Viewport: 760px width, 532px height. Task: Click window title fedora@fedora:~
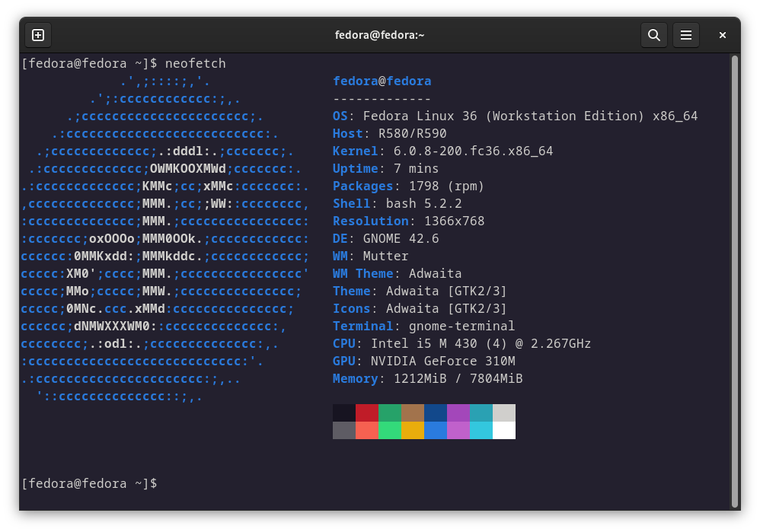(379, 35)
